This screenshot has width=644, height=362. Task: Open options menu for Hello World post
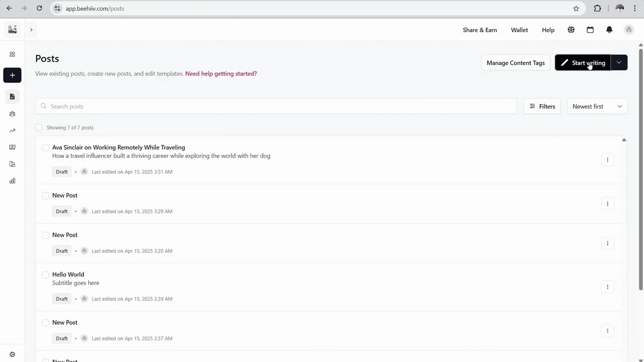[x=607, y=287]
